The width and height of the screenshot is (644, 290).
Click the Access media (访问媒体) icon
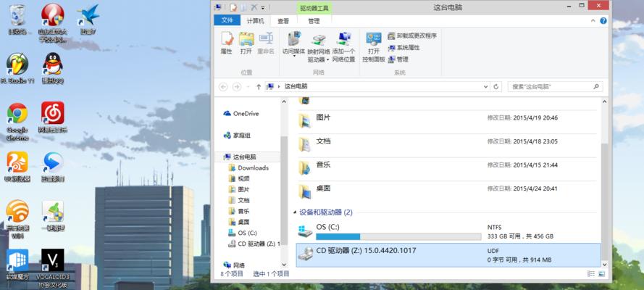click(x=293, y=44)
